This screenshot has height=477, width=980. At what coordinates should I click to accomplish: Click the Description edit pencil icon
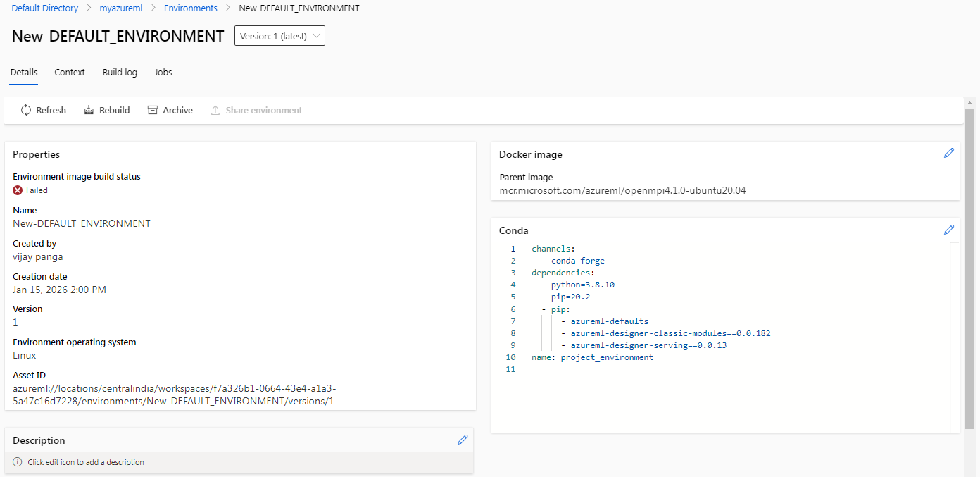pos(463,440)
